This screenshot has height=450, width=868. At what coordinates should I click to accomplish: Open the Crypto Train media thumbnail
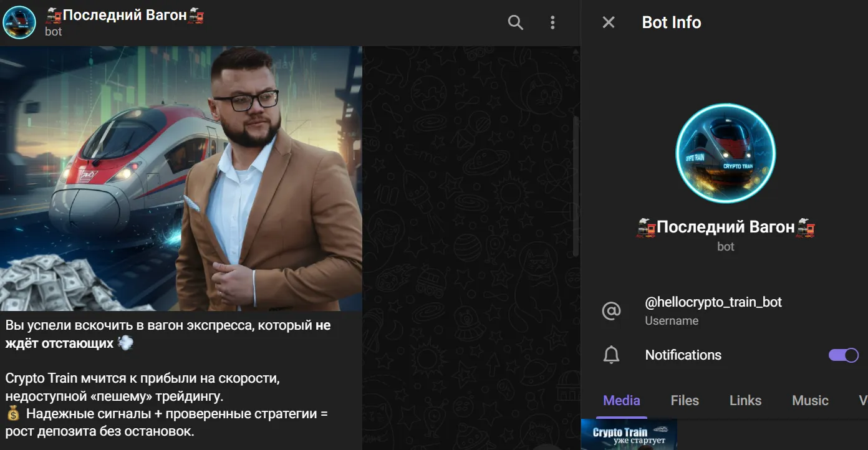(629, 434)
